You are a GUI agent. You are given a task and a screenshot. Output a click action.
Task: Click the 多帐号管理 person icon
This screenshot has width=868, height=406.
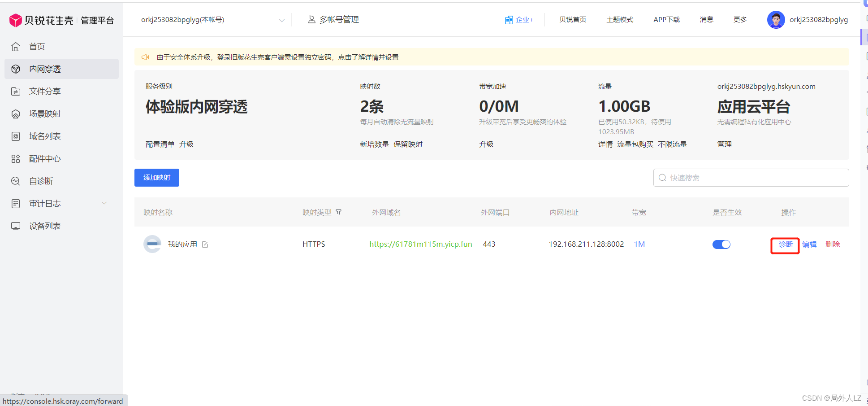point(312,20)
